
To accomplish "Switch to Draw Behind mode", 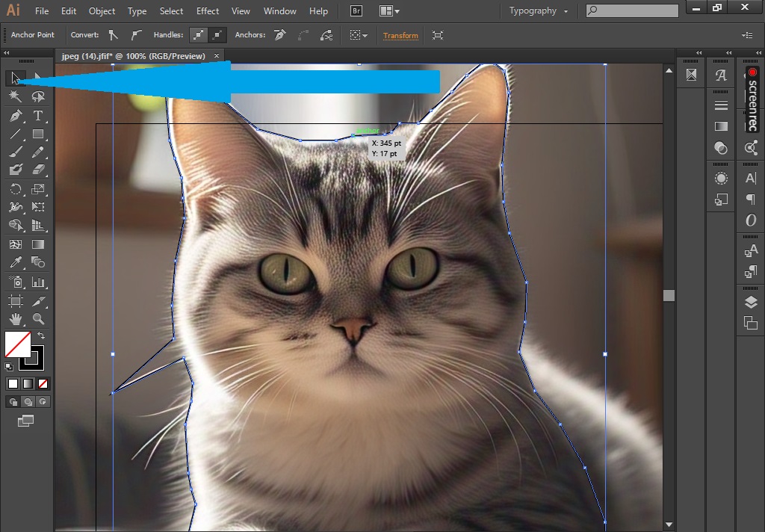I will coord(28,402).
